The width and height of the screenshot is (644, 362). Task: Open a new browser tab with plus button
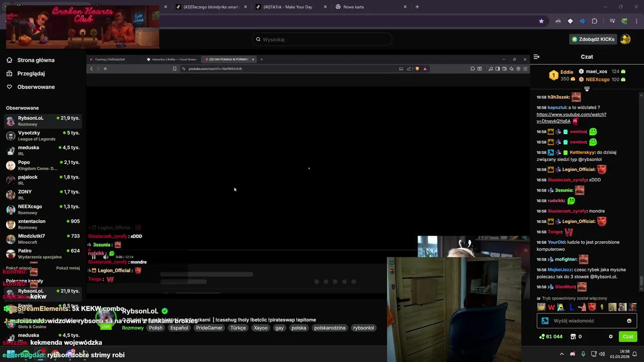(x=417, y=7)
